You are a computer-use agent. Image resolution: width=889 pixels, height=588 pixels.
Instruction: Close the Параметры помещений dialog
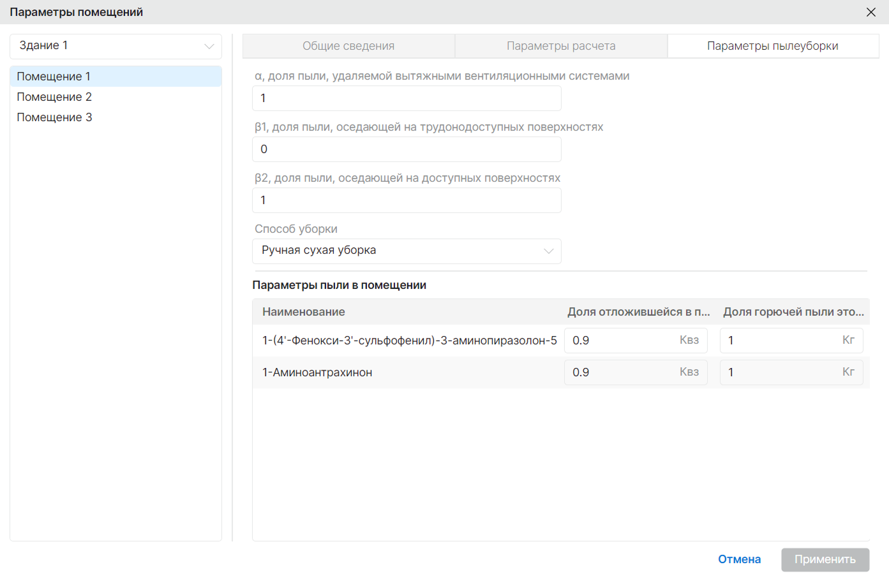[870, 12]
